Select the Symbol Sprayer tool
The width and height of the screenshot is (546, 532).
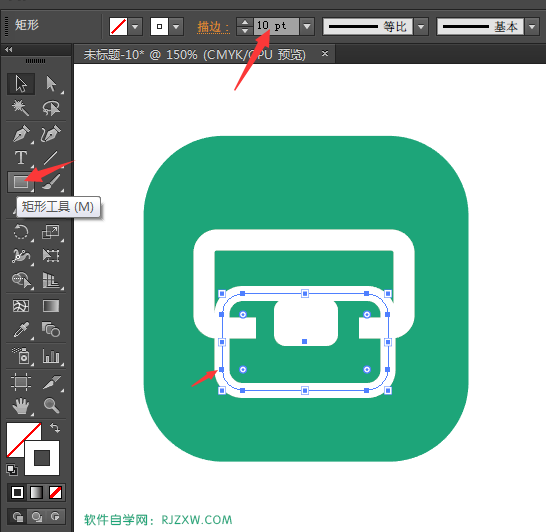click(21, 356)
